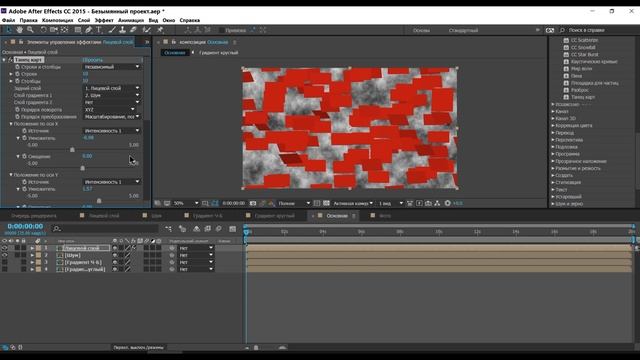Select the Brush tool
The width and height of the screenshot is (640, 360).
(112, 30)
